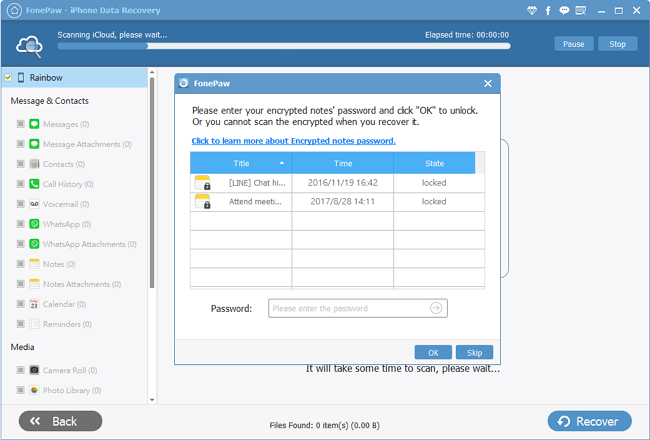The height and width of the screenshot is (440, 650).
Task: Toggle the Messages checkbox
Action: coord(20,124)
